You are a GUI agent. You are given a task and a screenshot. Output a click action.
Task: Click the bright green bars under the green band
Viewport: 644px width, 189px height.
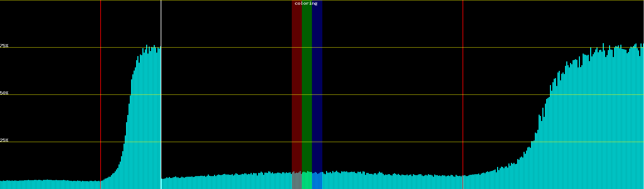click(x=307, y=181)
